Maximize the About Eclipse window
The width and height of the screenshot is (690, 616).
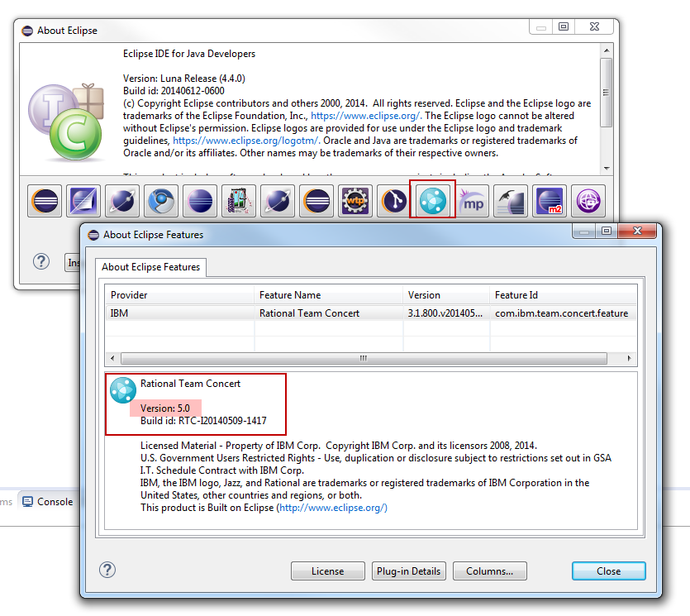[564, 26]
